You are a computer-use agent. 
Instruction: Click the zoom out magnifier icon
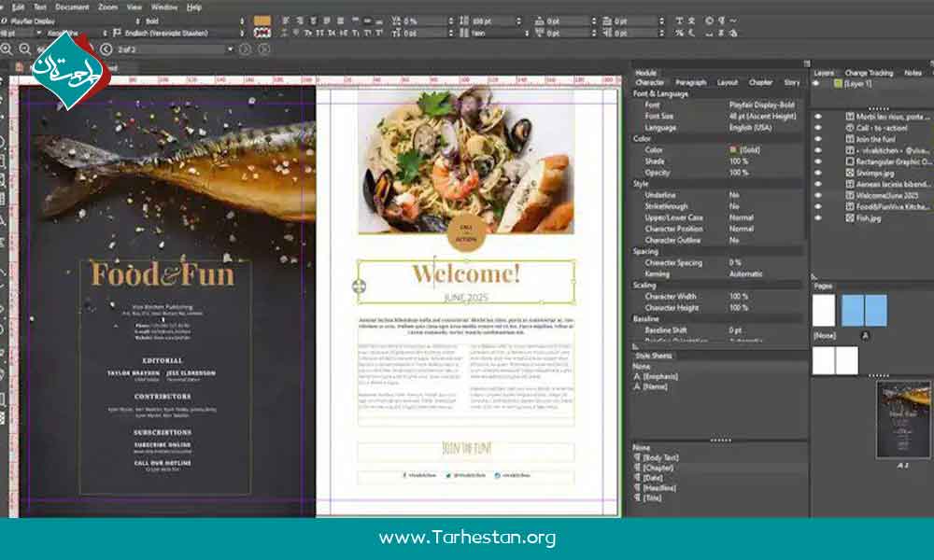coord(25,49)
